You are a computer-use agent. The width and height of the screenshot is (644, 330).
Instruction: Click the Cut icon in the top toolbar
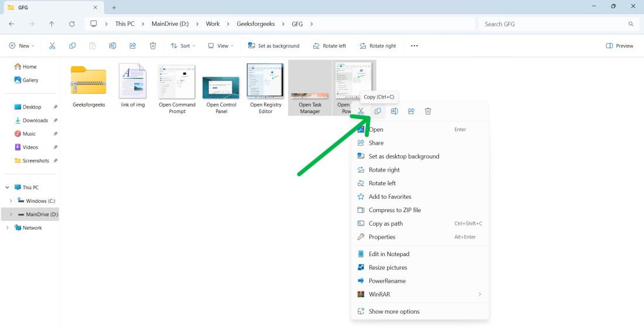click(x=52, y=46)
